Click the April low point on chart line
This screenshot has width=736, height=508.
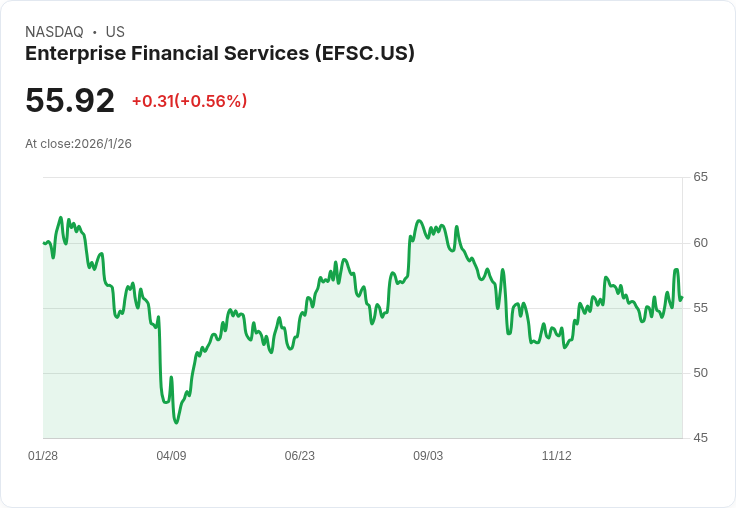point(176,423)
